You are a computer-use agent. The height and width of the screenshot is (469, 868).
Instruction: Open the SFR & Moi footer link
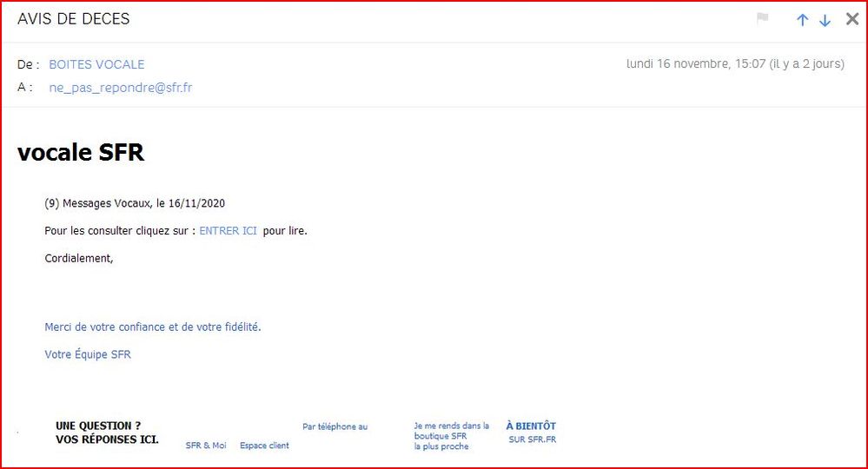click(206, 446)
